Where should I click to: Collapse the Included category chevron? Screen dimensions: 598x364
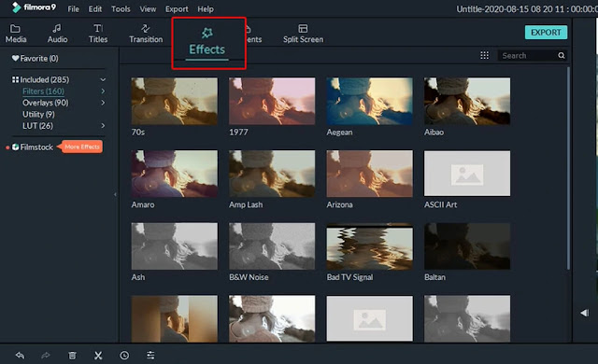103,79
